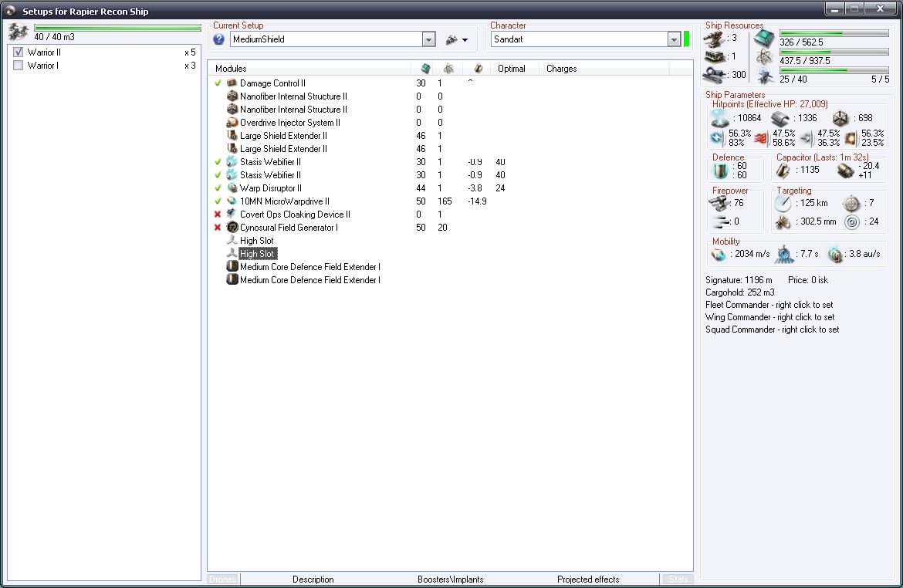Click the capacitor column header icon
The height and width of the screenshot is (588, 903).
pyautogui.click(x=478, y=69)
